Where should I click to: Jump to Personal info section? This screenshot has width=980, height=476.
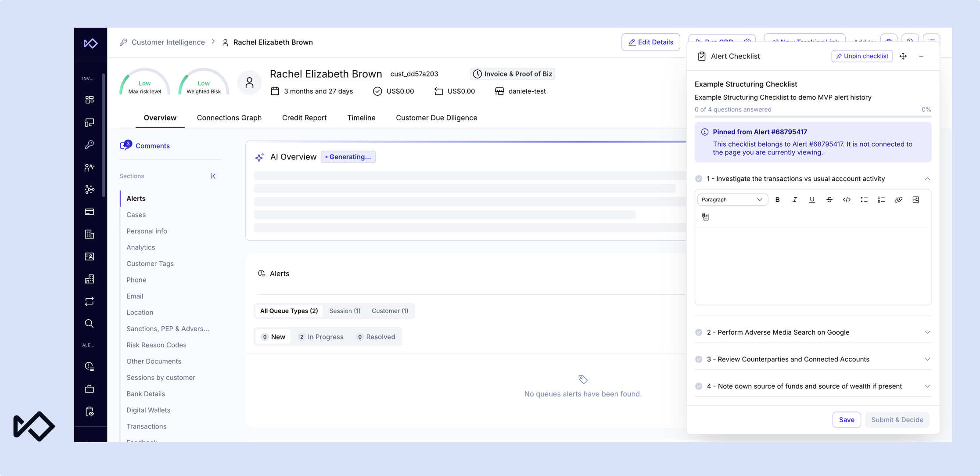click(x=147, y=231)
